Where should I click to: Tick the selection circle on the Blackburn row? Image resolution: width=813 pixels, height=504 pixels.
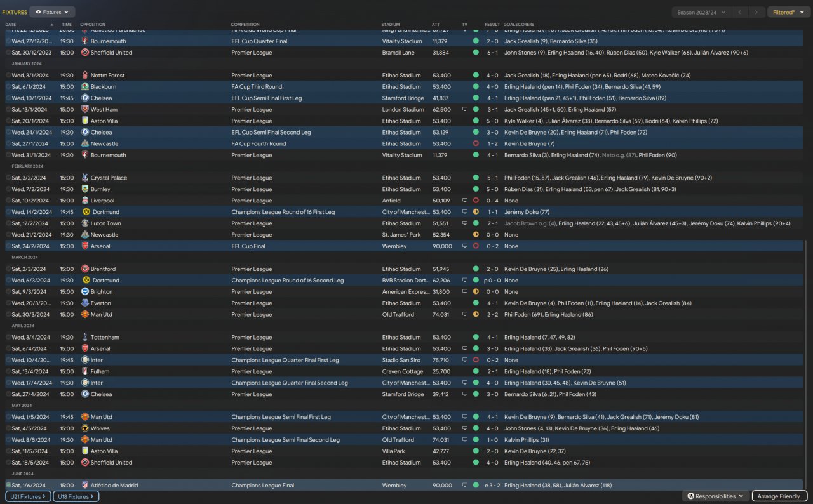[x=8, y=87]
